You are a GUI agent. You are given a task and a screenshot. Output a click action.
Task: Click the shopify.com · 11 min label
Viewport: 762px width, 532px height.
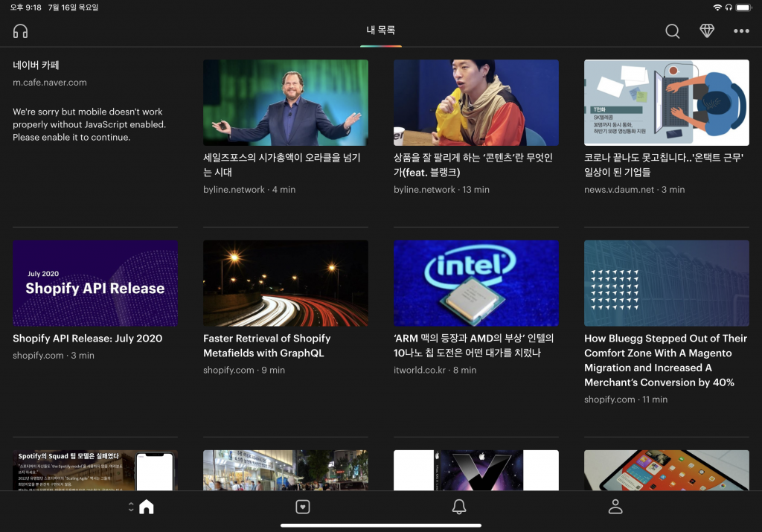click(626, 400)
